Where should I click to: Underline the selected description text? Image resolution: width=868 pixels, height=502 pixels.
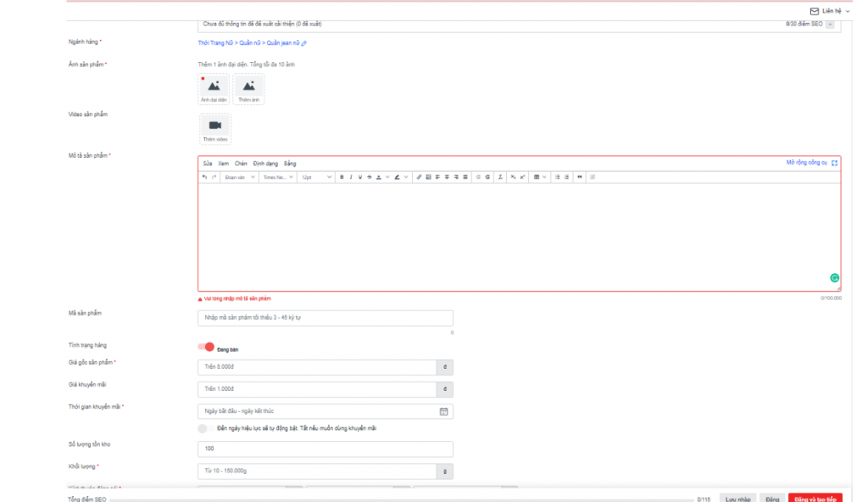(360, 177)
